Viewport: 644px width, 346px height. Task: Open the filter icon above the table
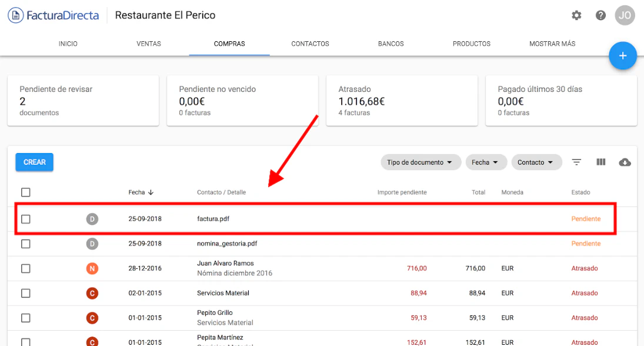tap(576, 162)
